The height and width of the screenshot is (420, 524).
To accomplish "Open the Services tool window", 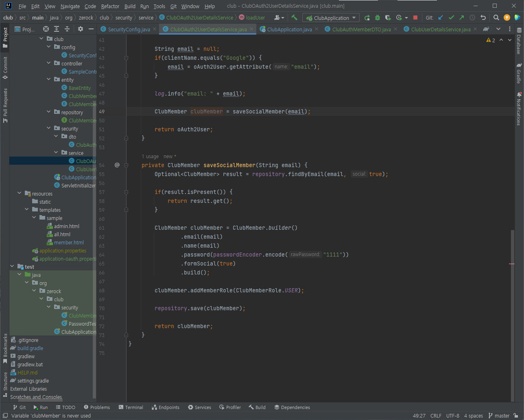I will [199, 407].
